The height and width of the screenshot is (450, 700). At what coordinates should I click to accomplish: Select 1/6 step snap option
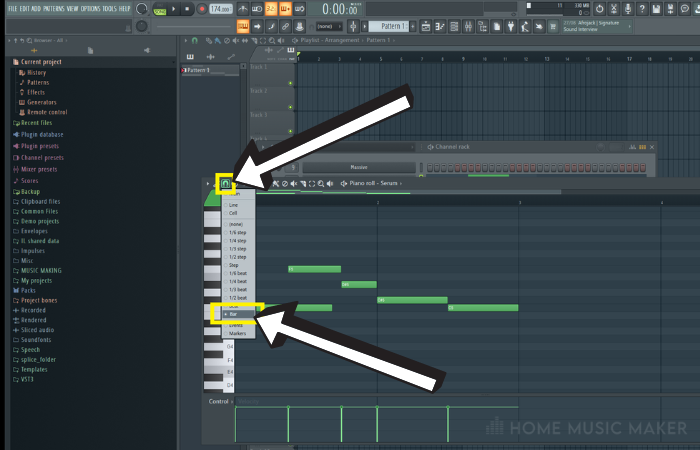tap(239, 233)
